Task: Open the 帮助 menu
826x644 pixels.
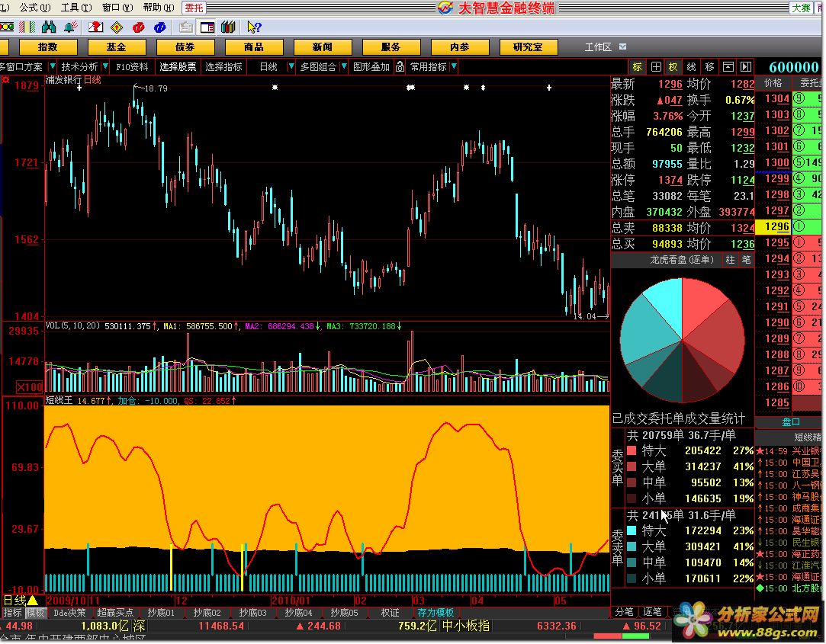Action: click(x=158, y=8)
